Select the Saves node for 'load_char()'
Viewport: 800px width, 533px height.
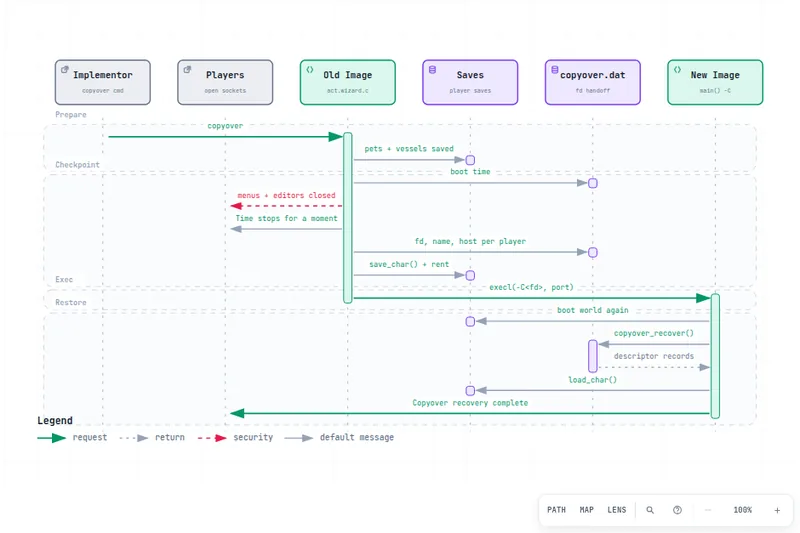[470, 391]
